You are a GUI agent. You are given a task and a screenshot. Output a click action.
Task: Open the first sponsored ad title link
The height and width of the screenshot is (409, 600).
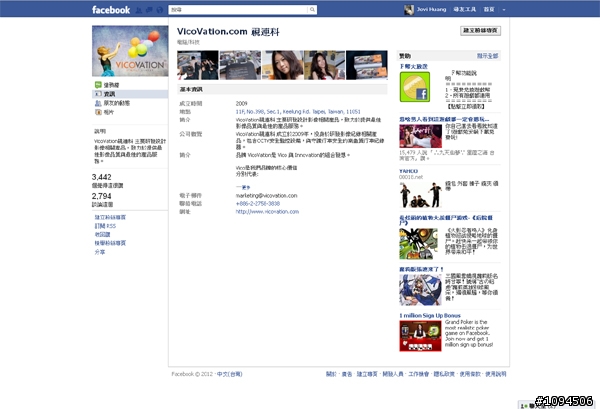pos(414,66)
